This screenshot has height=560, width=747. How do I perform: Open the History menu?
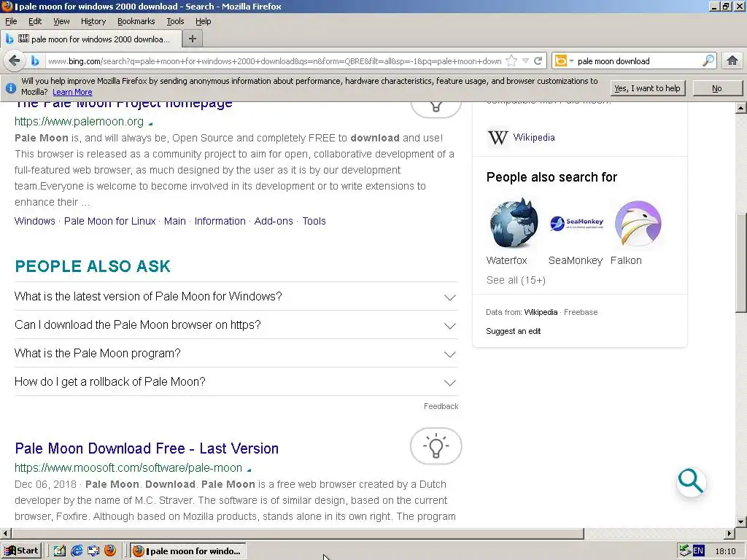[93, 21]
